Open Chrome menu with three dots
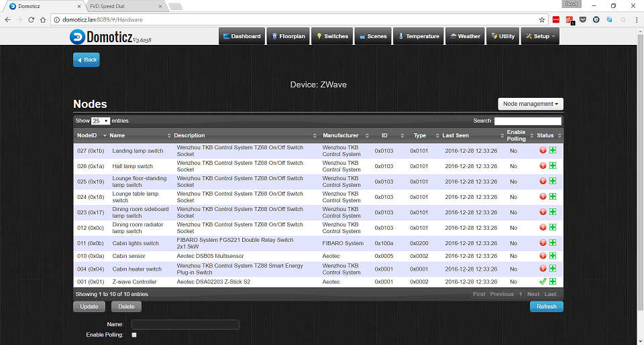This screenshot has height=345, width=644. [637, 19]
